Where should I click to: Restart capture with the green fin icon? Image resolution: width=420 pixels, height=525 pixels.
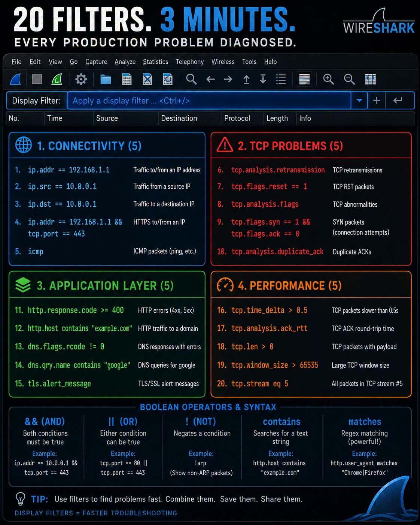57,79
